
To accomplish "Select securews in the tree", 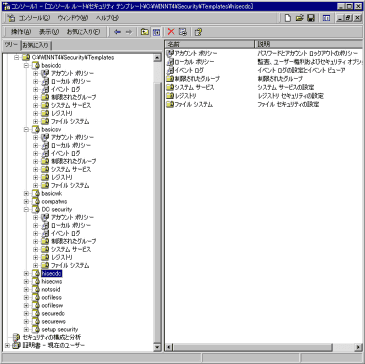I will pos(53,321).
